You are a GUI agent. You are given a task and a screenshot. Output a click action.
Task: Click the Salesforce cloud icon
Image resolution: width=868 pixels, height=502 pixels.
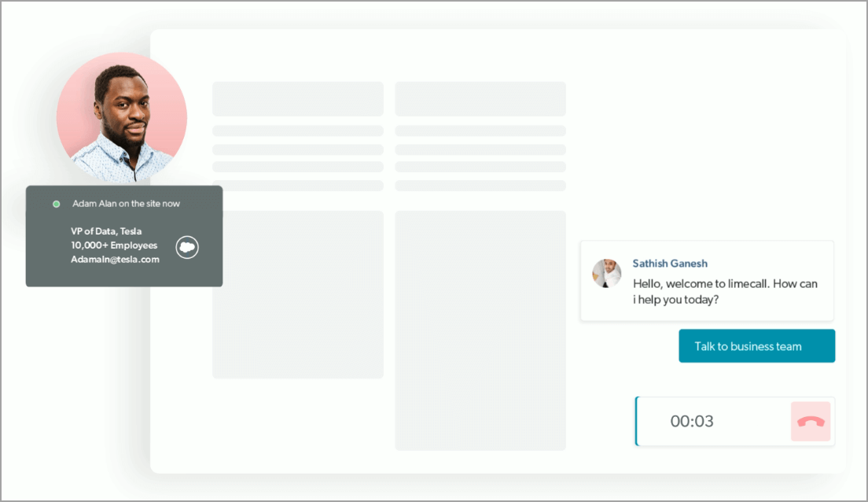pyautogui.click(x=187, y=247)
